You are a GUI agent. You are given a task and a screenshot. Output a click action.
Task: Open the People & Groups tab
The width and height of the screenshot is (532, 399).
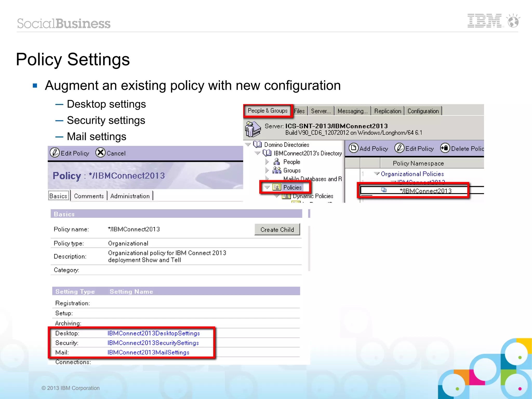[268, 110]
